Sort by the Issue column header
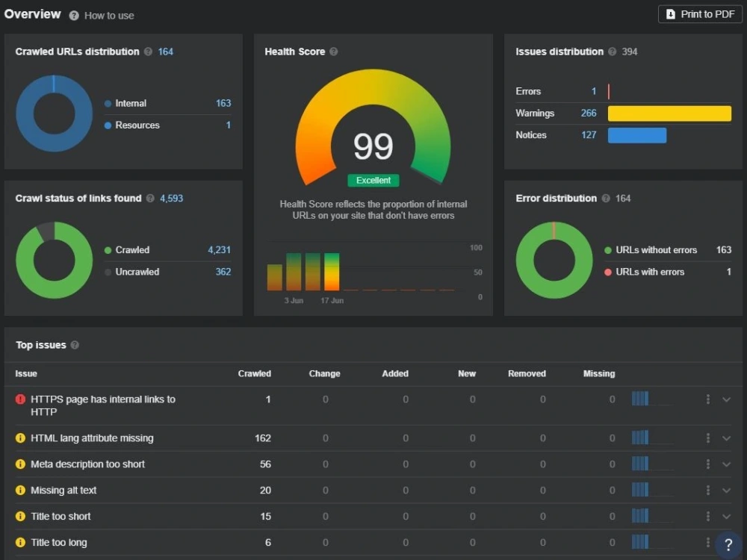 click(26, 374)
